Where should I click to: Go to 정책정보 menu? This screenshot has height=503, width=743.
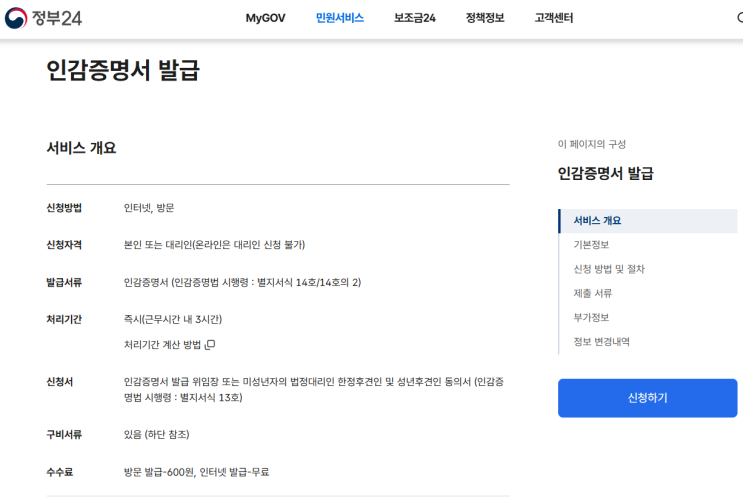click(485, 18)
